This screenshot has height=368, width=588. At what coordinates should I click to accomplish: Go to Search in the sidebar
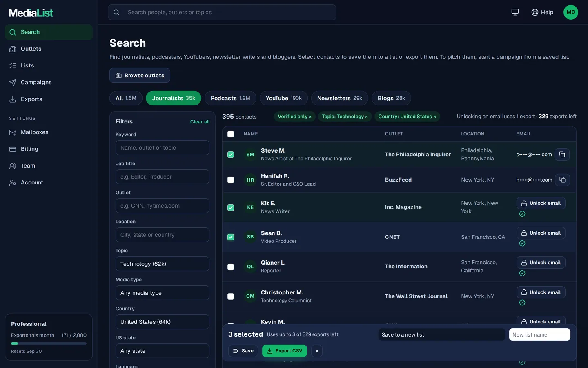(x=49, y=32)
